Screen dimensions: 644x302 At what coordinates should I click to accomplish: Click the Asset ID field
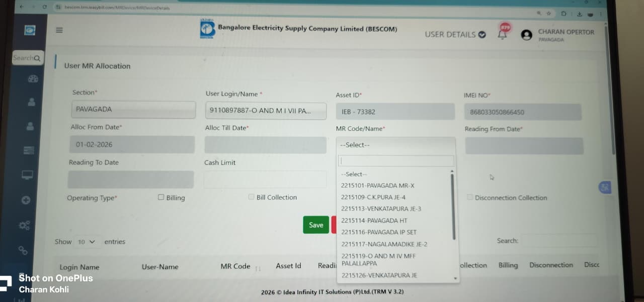pos(395,112)
